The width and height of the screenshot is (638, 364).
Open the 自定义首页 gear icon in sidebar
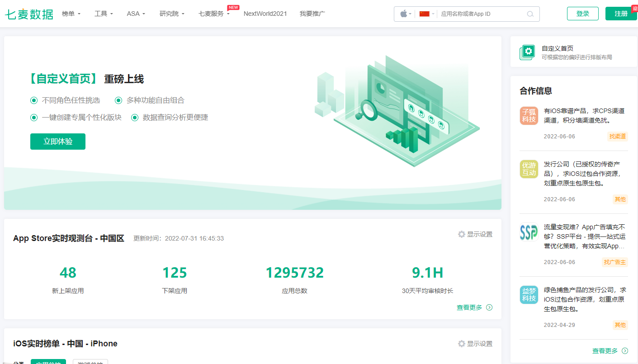click(527, 52)
